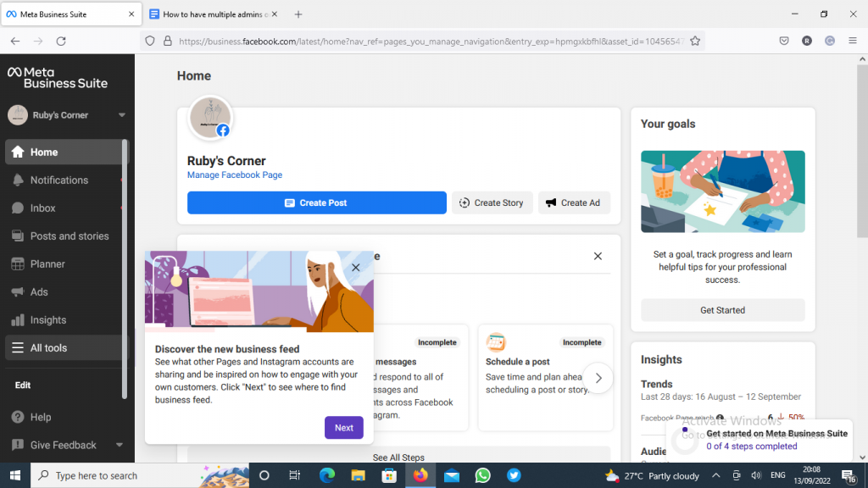This screenshot has height=488, width=868.
Task: Click Save to Pocket icon
Action: pyautogui.click(x=784, y=41)
